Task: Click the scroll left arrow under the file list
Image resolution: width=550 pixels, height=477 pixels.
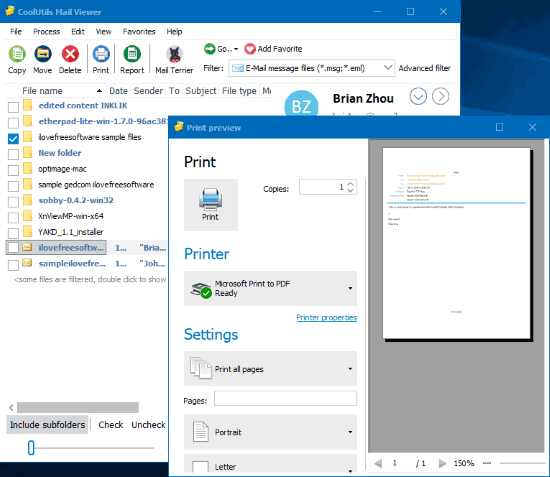Action: click(11, 407)
